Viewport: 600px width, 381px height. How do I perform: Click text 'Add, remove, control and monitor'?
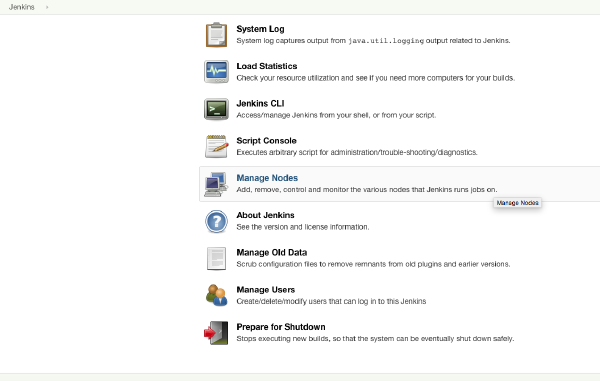(292, 189)
